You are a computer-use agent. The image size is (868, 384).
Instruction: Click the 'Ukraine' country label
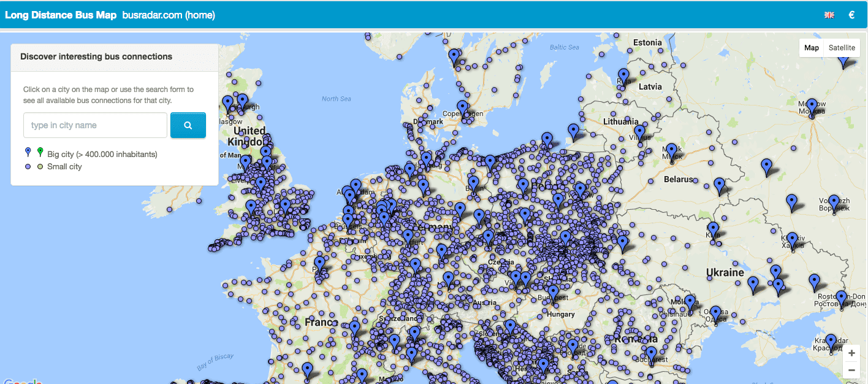[x=725, y=272]
